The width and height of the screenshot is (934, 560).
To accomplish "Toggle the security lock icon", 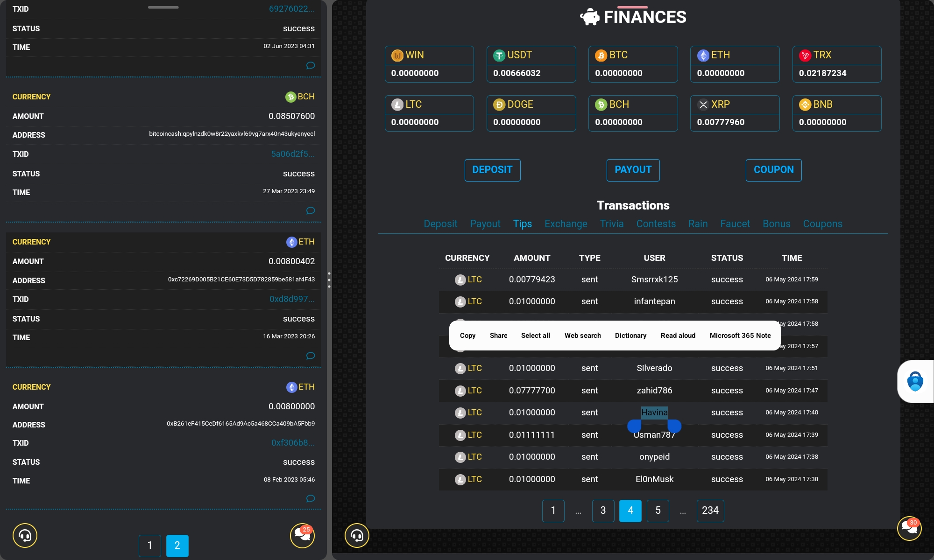I will point(915,381).
